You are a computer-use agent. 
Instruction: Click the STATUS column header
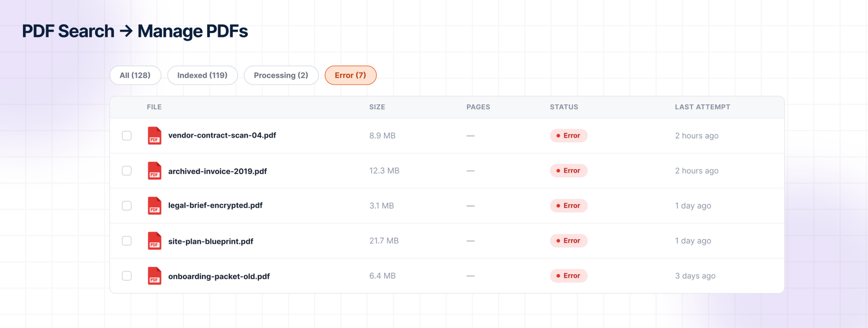coord(564,107)
